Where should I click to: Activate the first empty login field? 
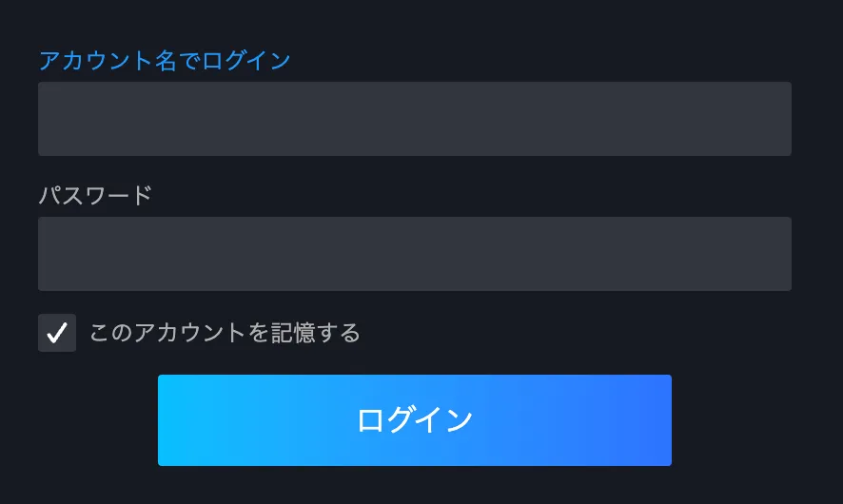click(x=415, y=119)
